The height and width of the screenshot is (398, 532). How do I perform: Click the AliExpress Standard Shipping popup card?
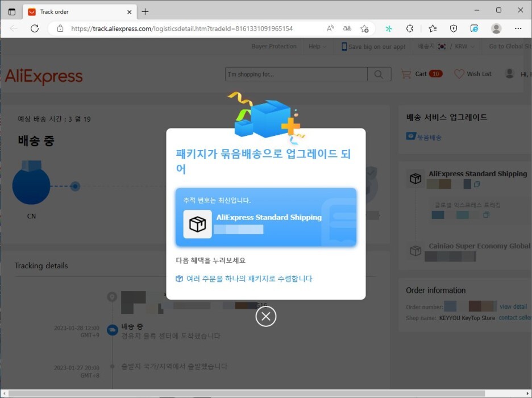click(x=265, y=217)
